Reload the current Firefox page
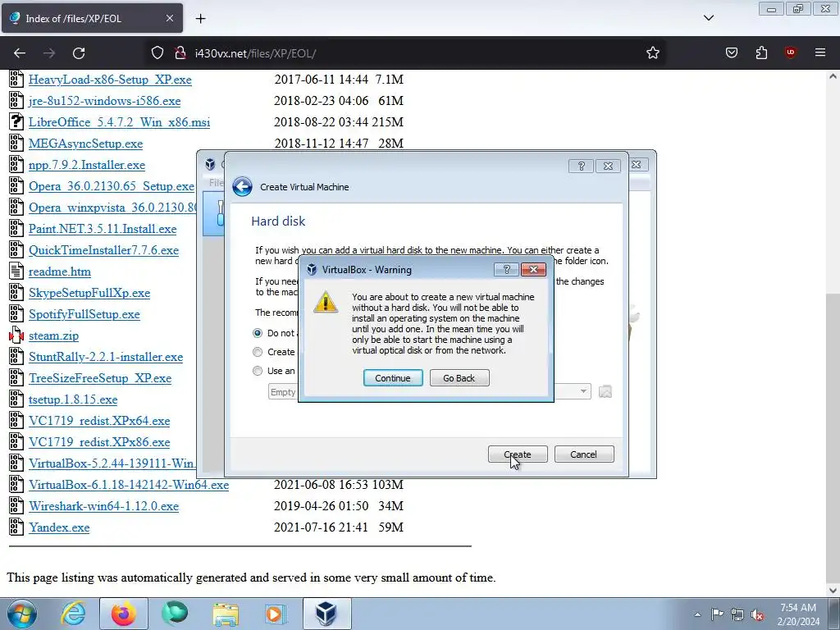840x630 pixels. coord(79,53)
